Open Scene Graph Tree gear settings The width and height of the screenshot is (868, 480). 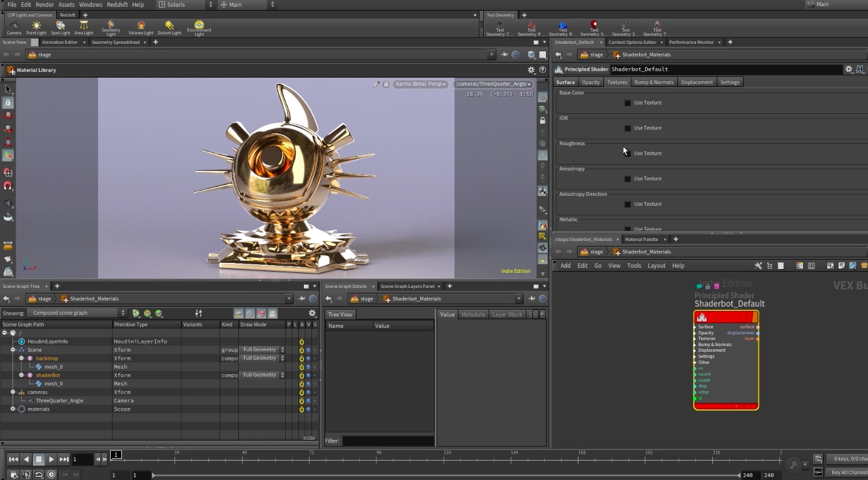click(x=312, y=313)
